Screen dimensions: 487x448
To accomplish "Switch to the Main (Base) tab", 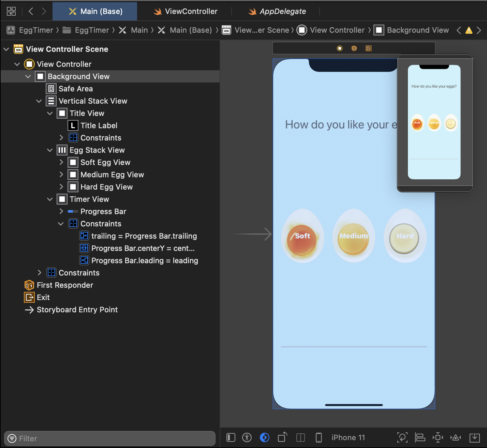I will pos(95,11).
